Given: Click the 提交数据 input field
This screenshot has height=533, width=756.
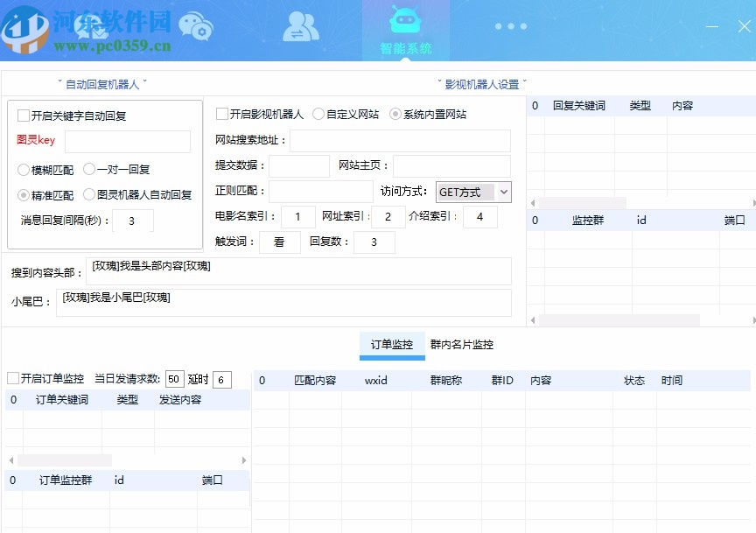Looking at the screenshot, I should [x=299, y=166].
